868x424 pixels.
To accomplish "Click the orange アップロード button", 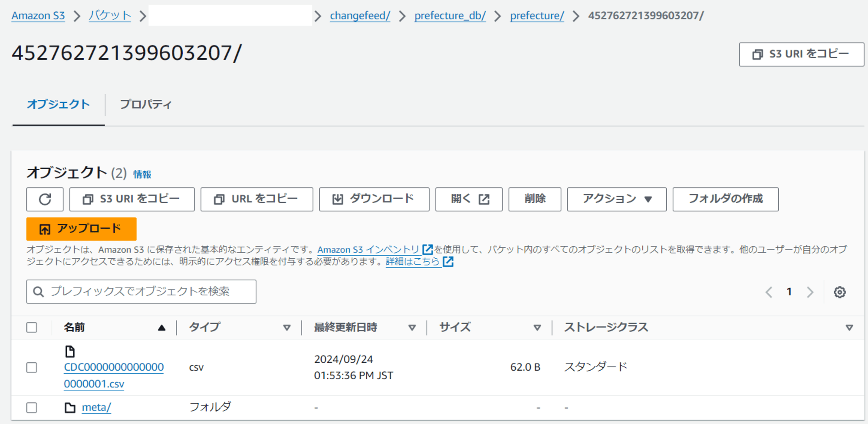I will 81,229.
